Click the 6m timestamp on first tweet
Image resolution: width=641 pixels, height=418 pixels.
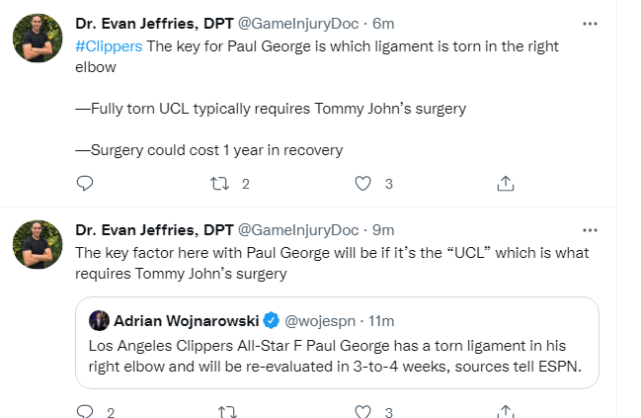click(384, 23)
